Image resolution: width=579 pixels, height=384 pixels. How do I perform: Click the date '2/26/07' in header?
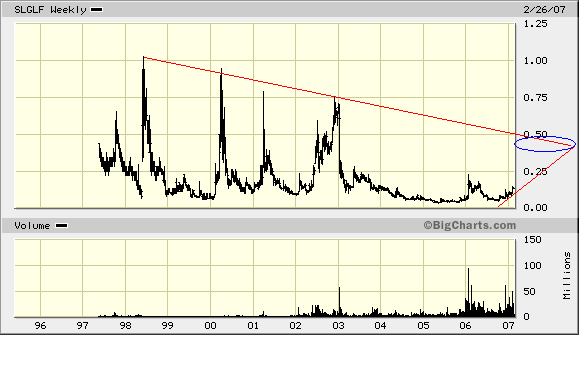(544, 10)
